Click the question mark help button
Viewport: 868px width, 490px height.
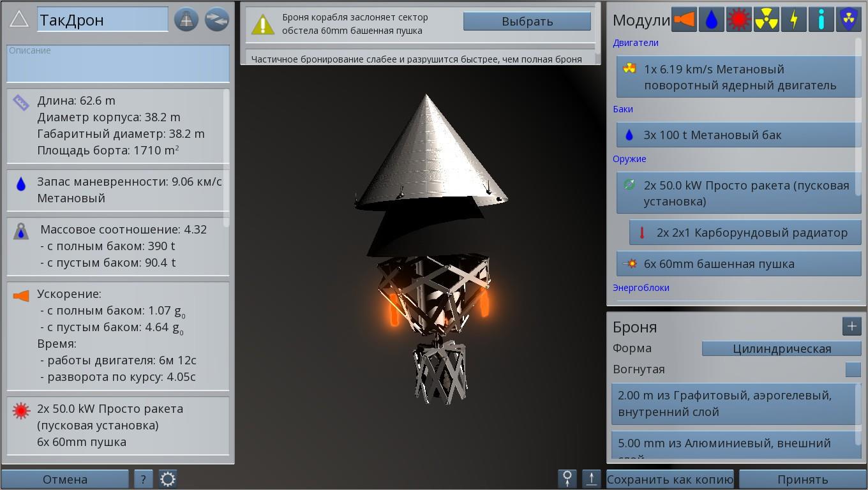coord(143,479)
